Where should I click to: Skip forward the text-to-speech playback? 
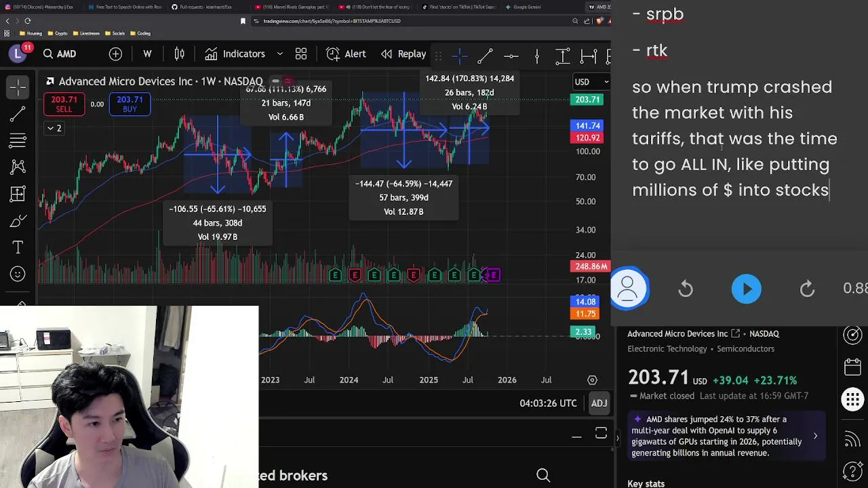pyautogui.click(x=807, y=289)
